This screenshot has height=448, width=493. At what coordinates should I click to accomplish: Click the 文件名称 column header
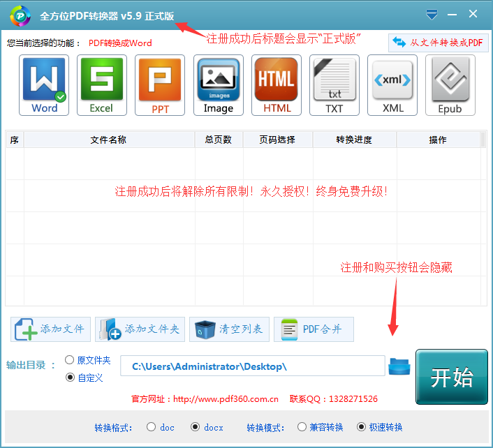click(x=109, y=140)
